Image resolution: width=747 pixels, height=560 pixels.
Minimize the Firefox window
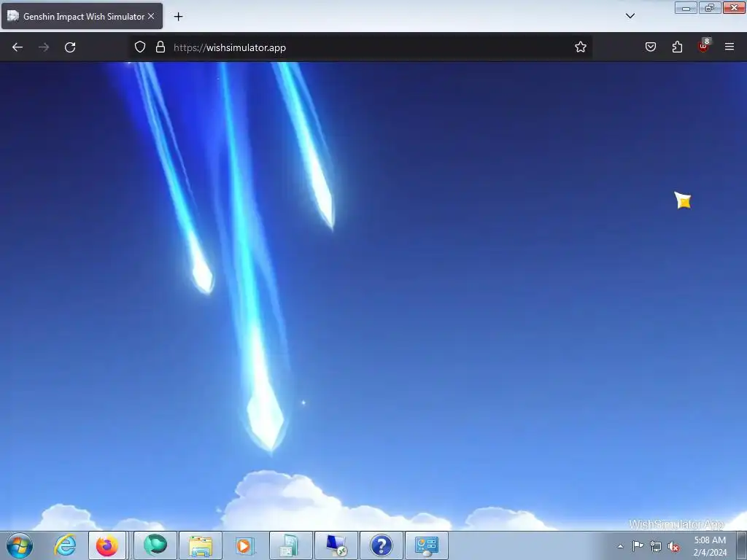click(686, 7)
